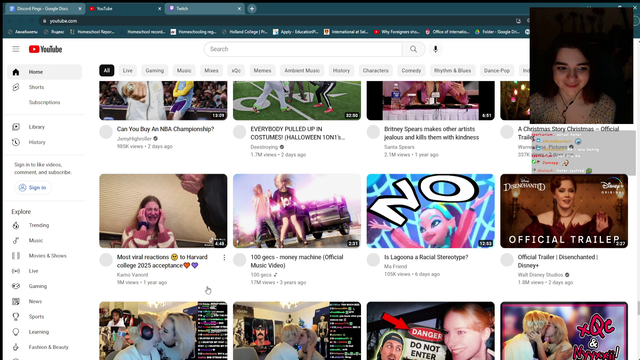Select the Characters filter chip
Screen dimensions: 640x360
click(376, 71)
